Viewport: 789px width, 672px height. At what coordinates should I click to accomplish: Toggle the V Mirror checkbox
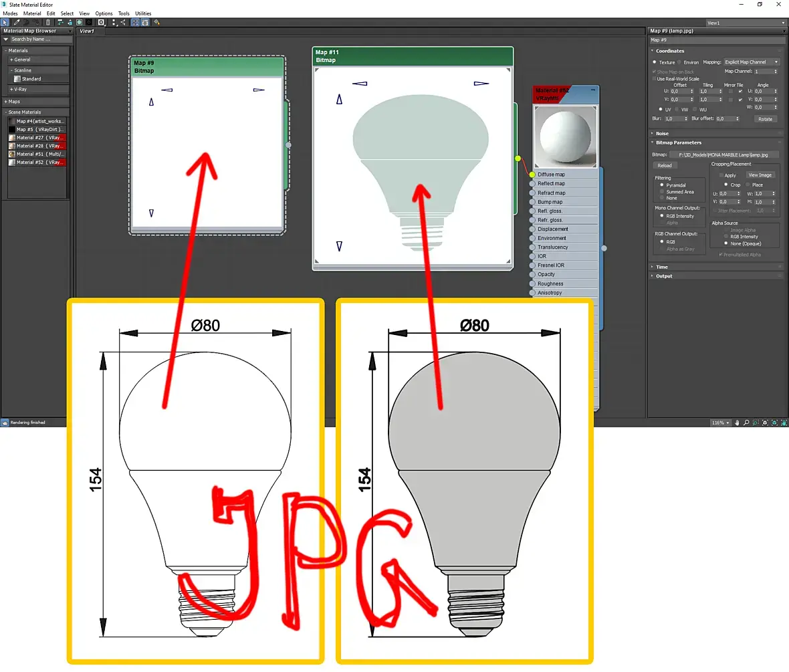click(731, 100)
